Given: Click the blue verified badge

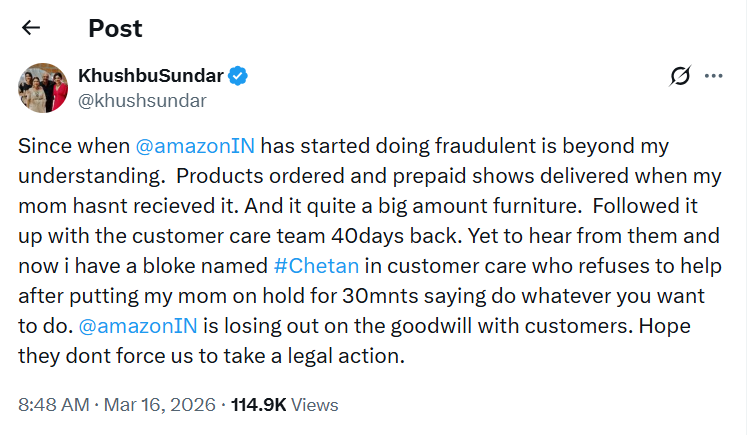Looking at the screenshot, I should tap(240, 77).
